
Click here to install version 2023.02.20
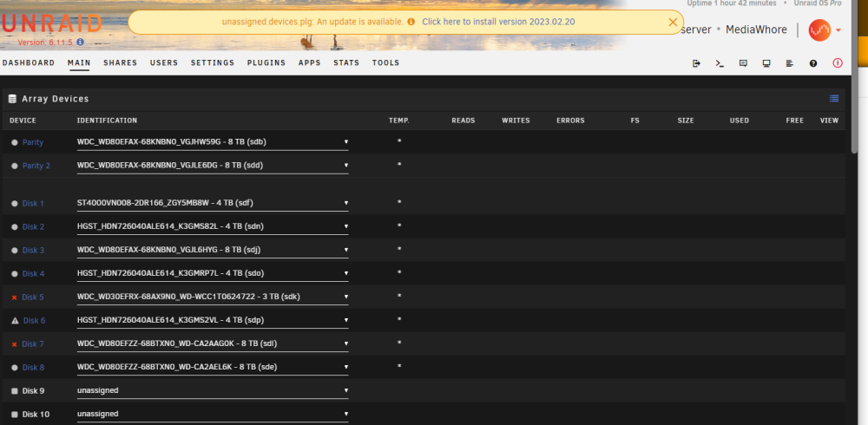497,23
